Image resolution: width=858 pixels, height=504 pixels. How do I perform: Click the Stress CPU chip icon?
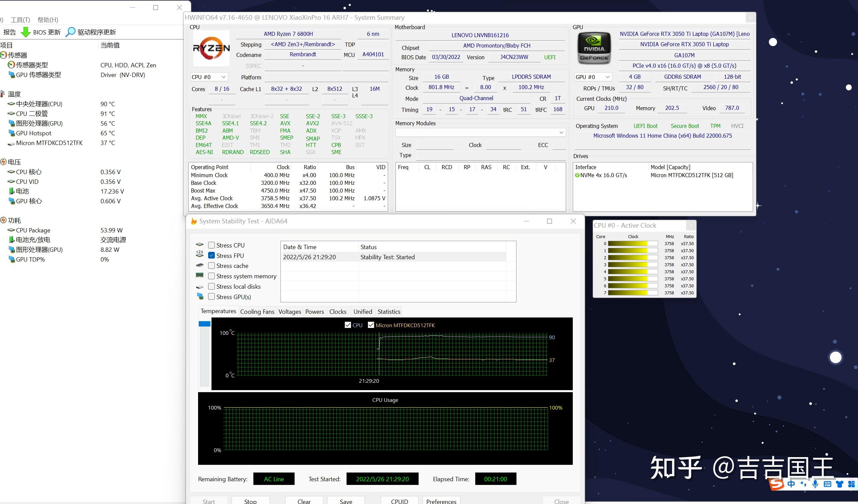click(x=199, y=245)
